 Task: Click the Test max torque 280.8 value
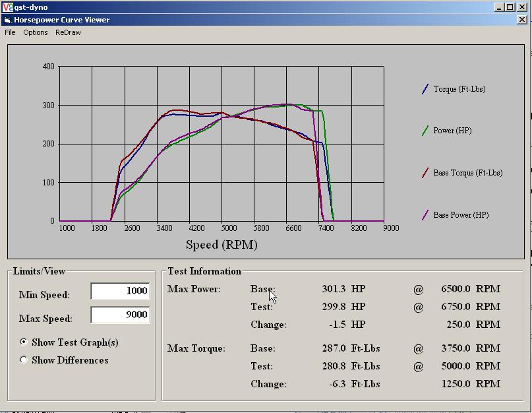(333, 366)
